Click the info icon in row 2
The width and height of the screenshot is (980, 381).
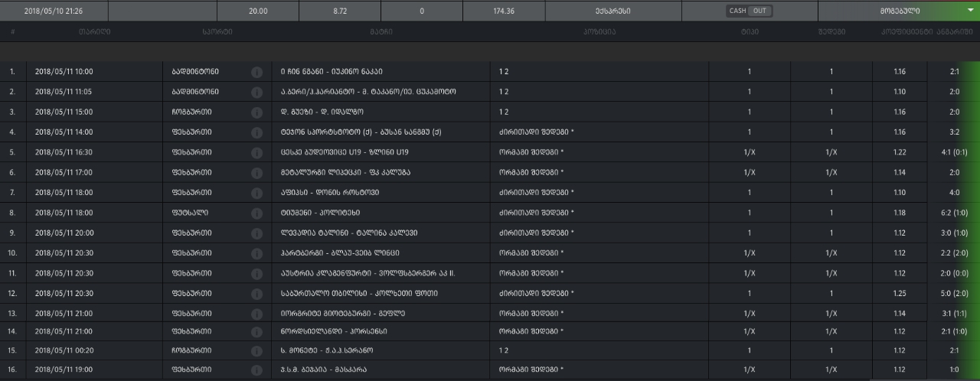point(256,92)
